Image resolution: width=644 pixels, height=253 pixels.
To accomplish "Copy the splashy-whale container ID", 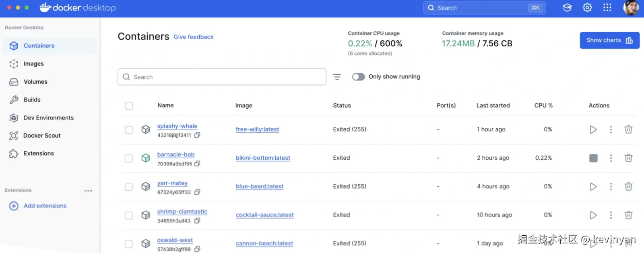I will 197,135.
